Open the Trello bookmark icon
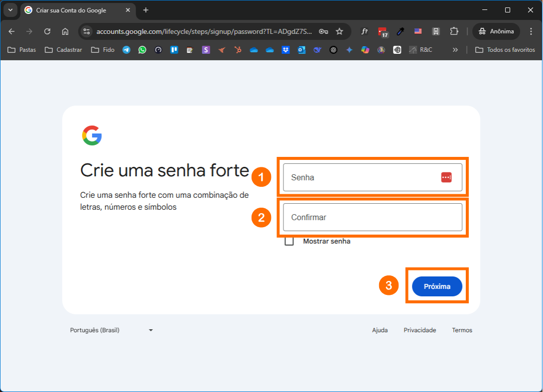 point(174,50)
